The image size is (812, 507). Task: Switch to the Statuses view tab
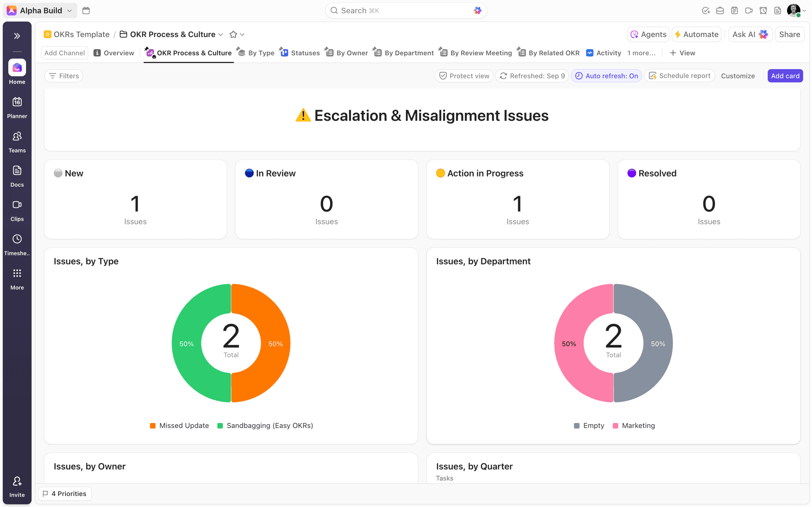point(300,53)
